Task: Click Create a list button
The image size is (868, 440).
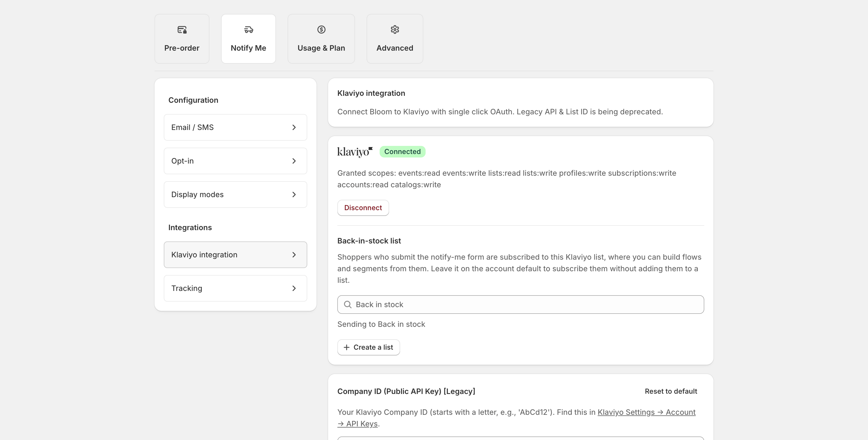Action: 369,347
